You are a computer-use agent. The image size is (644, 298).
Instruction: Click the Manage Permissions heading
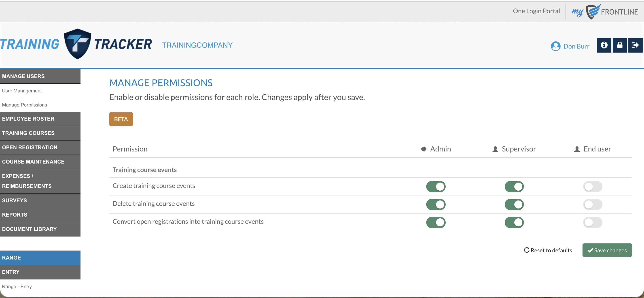[x=161, y=83]
